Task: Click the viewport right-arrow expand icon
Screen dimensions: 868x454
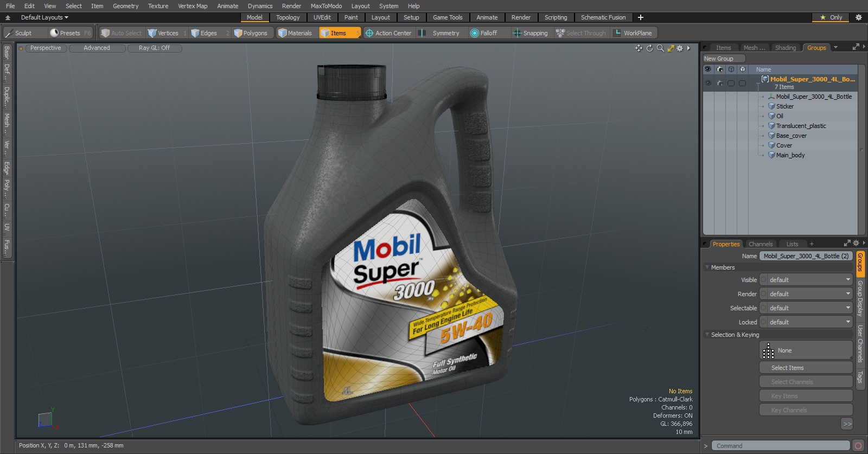Action: tap(688, 48)
